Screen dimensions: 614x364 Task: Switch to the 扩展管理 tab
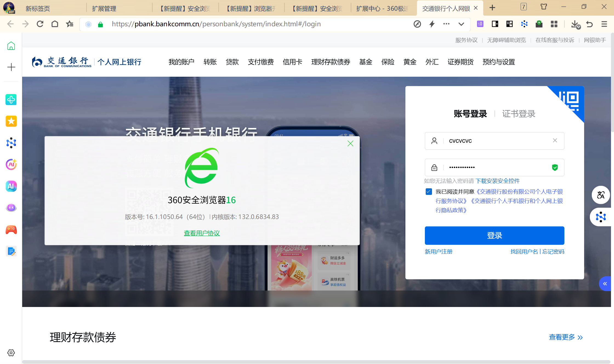click(x=104, y=8)
